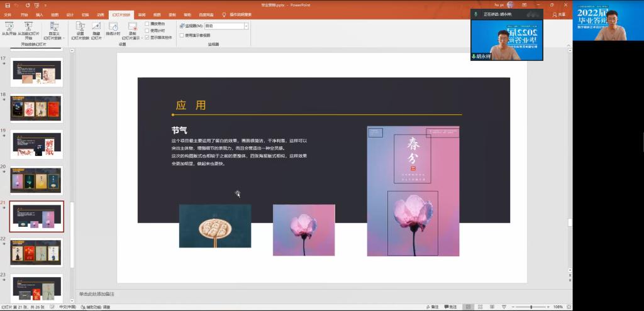Viewport: 644px width, 311px height.
Task: Click the Save icon in quick access toolbar
Action: (x=7, y=5)
